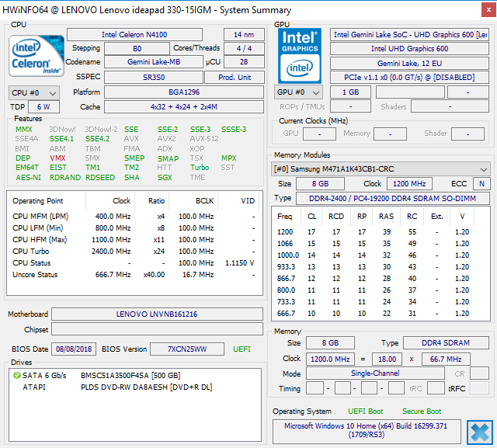Click the Intel Gemini Lake SoC GPU name field
This screenshot has height=448, width=497.
pyautogui.click(x=409, y=34)
